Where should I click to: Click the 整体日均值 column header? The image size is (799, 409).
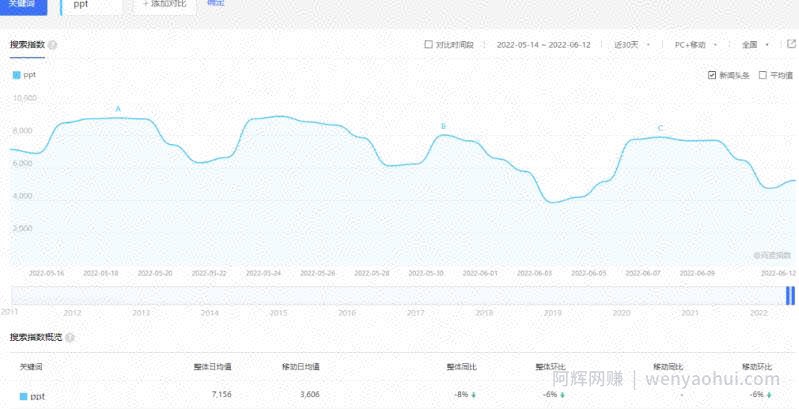[212, 367]
